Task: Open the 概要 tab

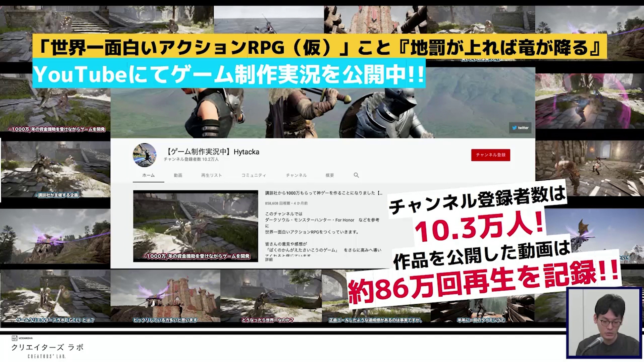Action: click(x=330, y=175)
